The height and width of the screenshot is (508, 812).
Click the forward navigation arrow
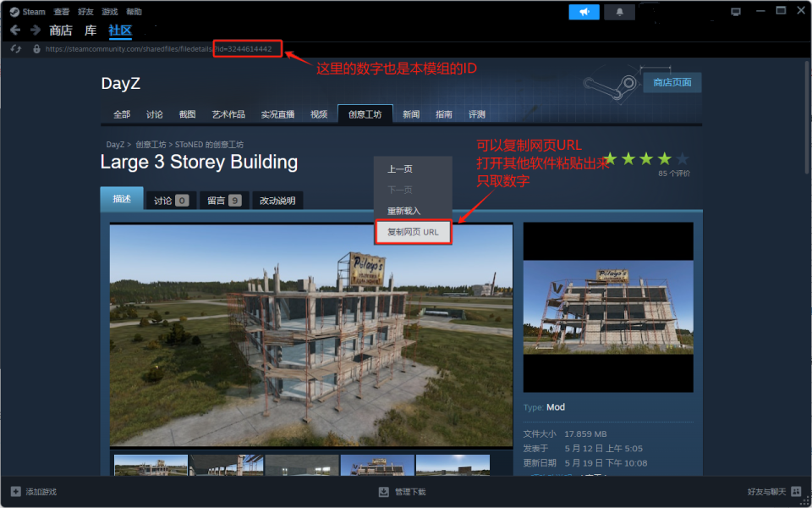(36, 30)
